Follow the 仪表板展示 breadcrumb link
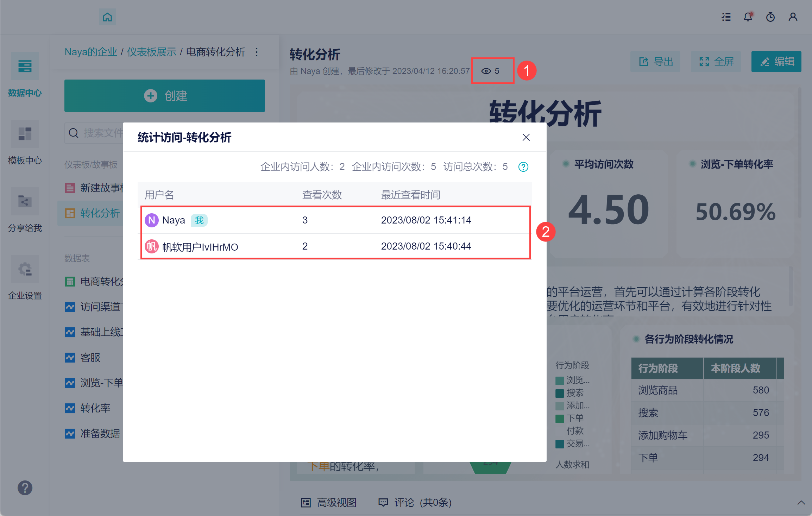This screenshot has height=516, width=812. click(x=151, y=52)
